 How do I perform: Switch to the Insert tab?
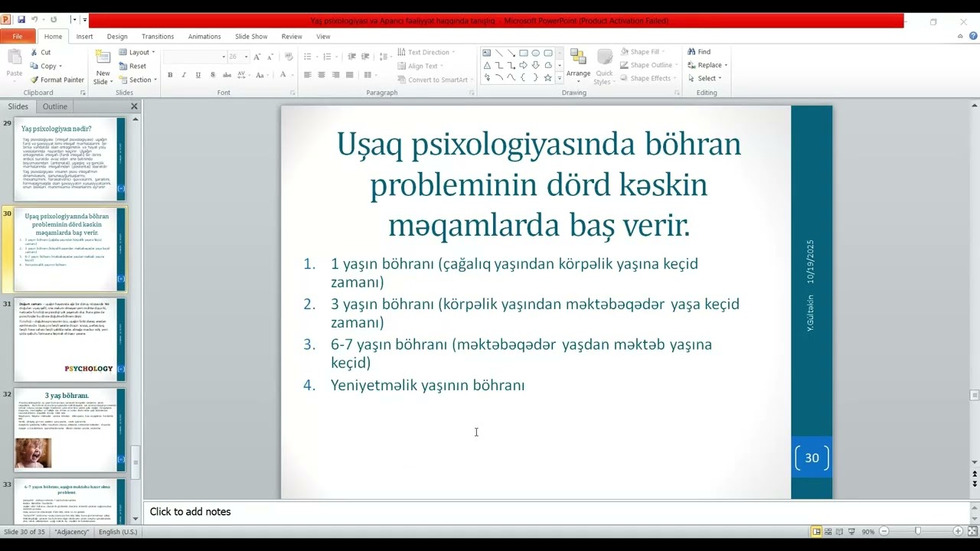(x=84, y=36)
